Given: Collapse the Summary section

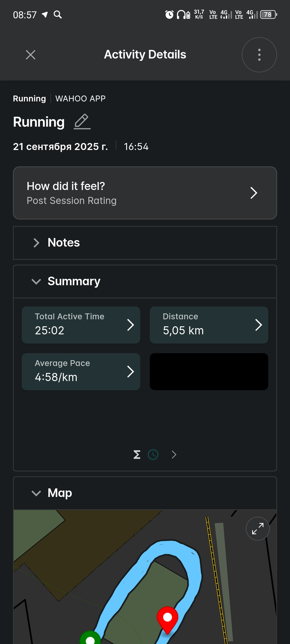Looking at the screenshot, I should [145, 281].
